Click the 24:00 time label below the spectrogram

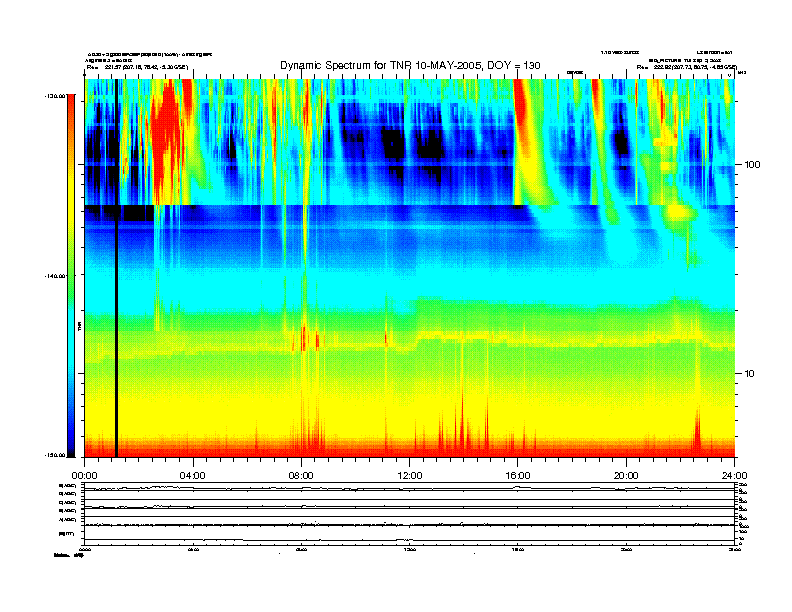(x=734, y=476)
